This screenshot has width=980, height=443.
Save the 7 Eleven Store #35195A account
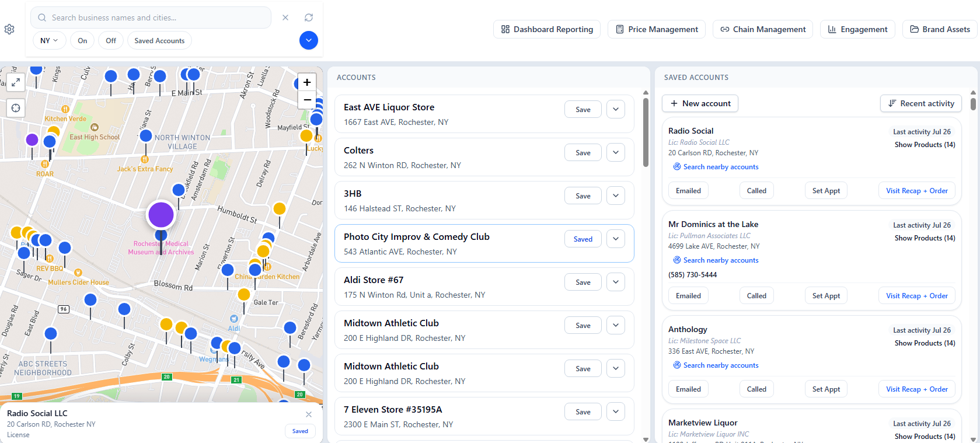coord(583,411)
